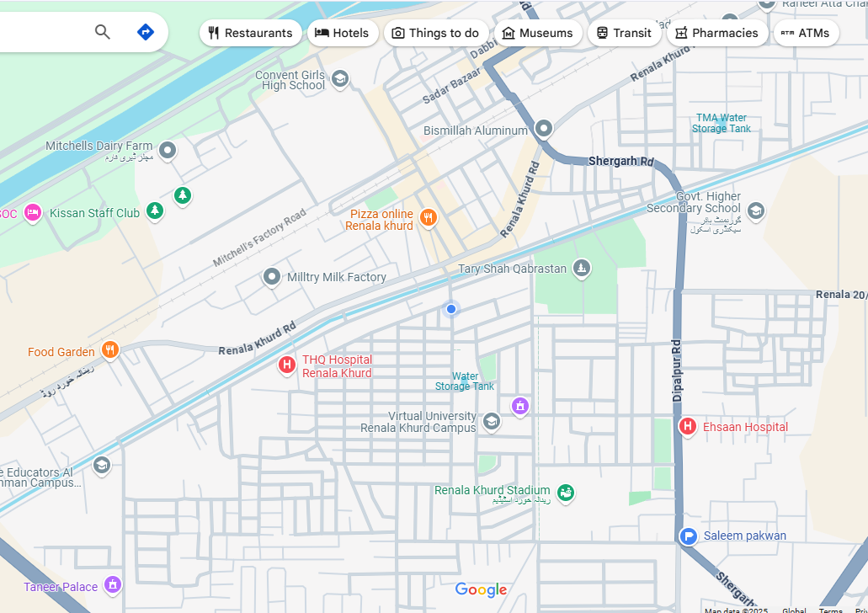Image resolution: width=868 pixels, height=613 pixels.
Task: Open directions with the blue arrow icon
Action: (x=145, y=32)
